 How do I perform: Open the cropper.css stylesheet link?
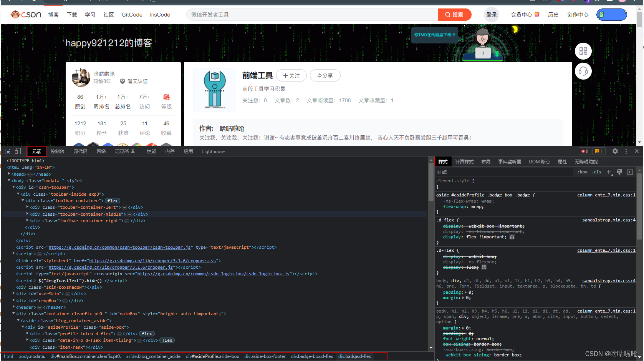click(x=153, y=261)
